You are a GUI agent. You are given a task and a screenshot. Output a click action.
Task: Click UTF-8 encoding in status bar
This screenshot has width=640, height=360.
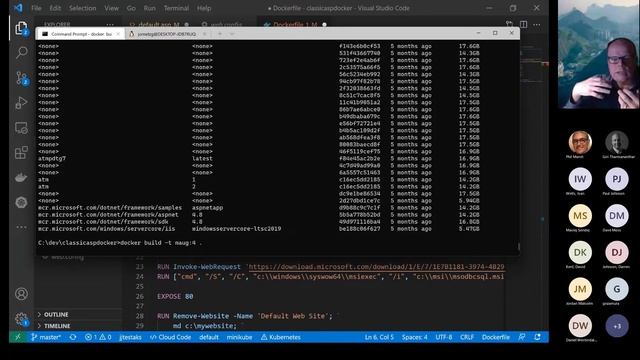(x=444, y=337)
